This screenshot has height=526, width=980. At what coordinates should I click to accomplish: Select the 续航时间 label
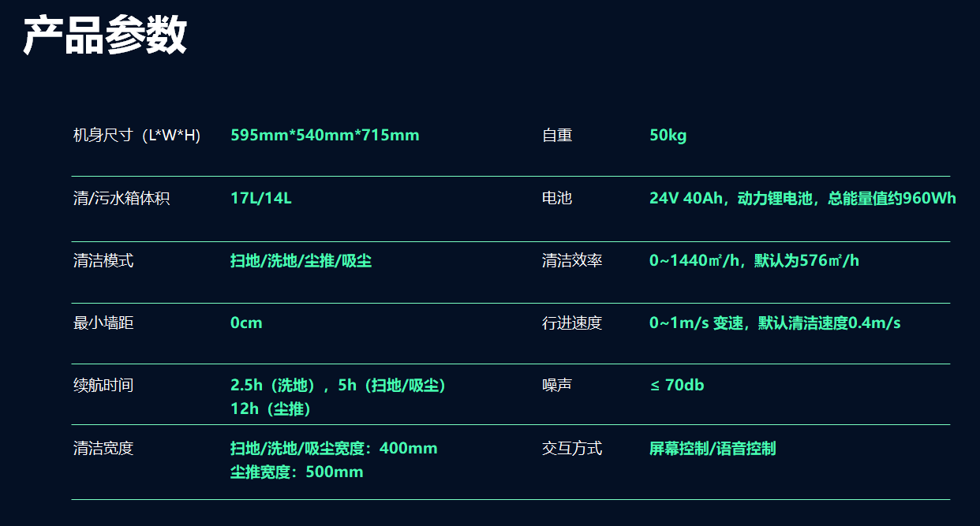click(x=103, y=386)
